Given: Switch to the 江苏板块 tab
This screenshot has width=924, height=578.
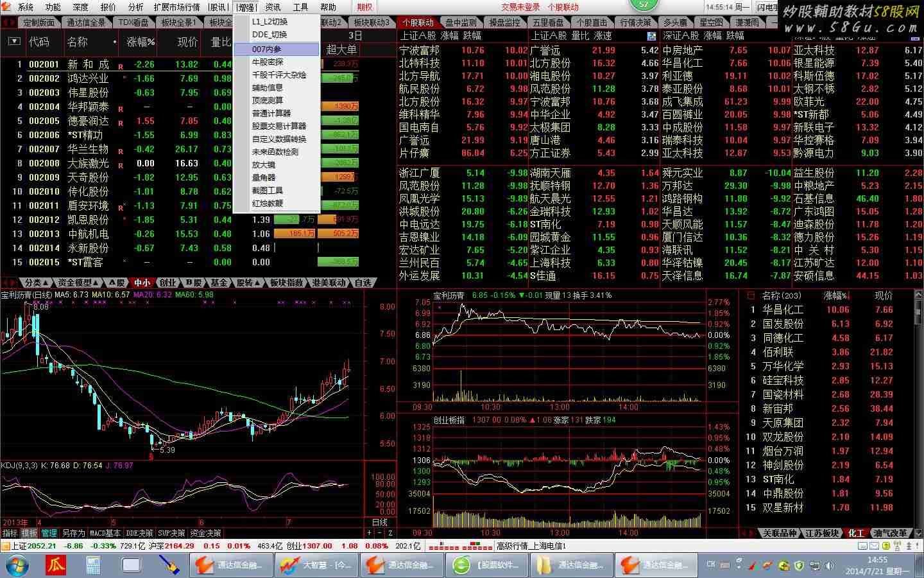Looking at the screenshot, I should pos(822,533).
